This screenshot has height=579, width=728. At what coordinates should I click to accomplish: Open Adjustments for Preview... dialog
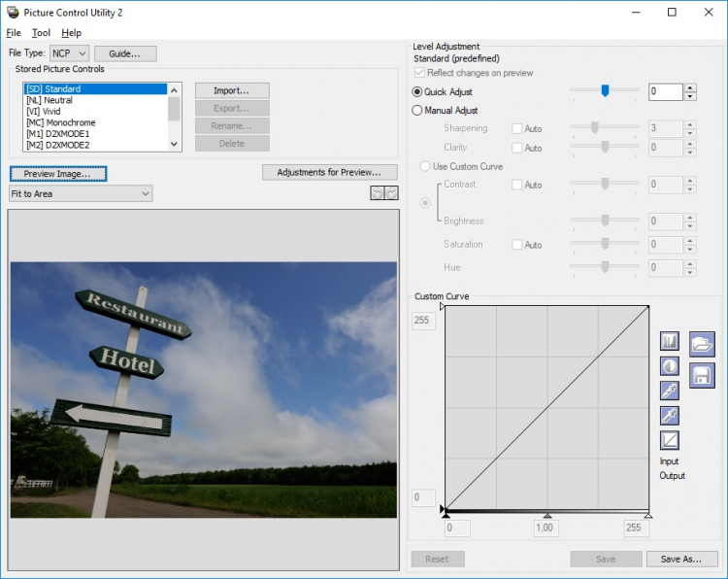[330, 172]
